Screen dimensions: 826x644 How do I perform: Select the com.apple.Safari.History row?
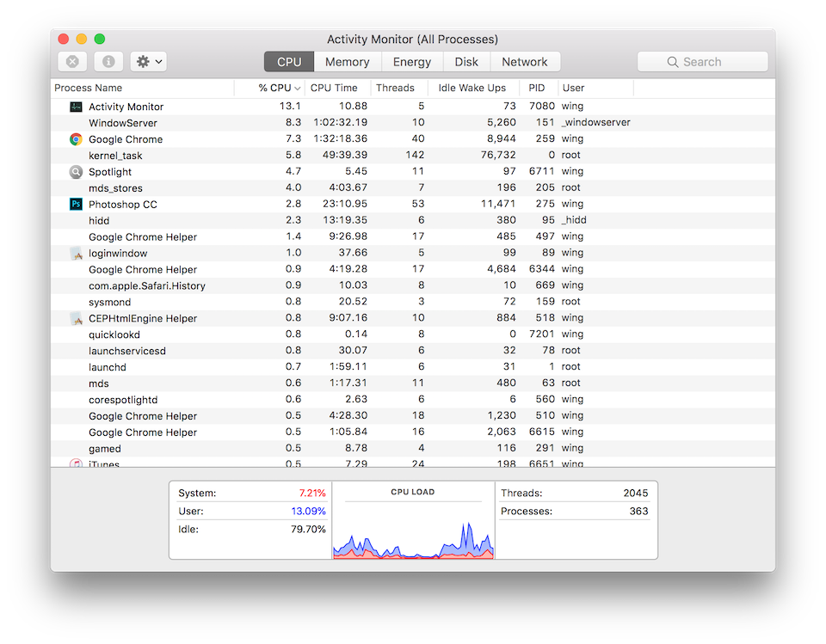[x=413, y=286]
